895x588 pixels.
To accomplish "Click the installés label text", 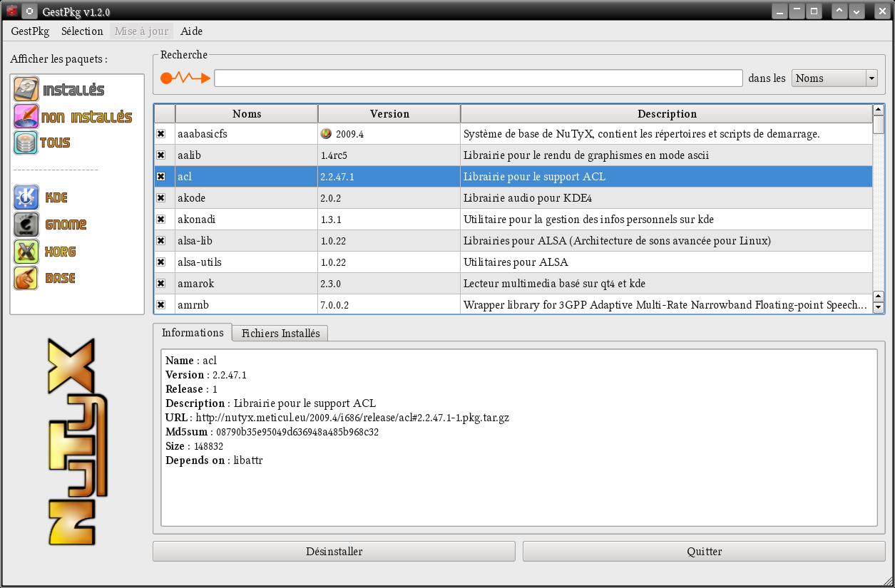I will pyautogui.click(x=73, y=90).
